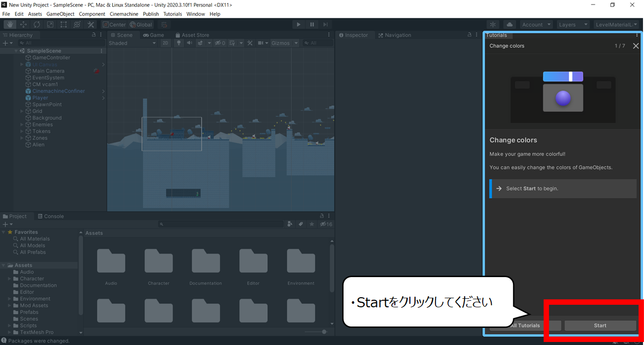Image resolution: width=644 pixels, height=345 pixels.
Task: Open the Cinemachine menu
Action: [123, 14]
